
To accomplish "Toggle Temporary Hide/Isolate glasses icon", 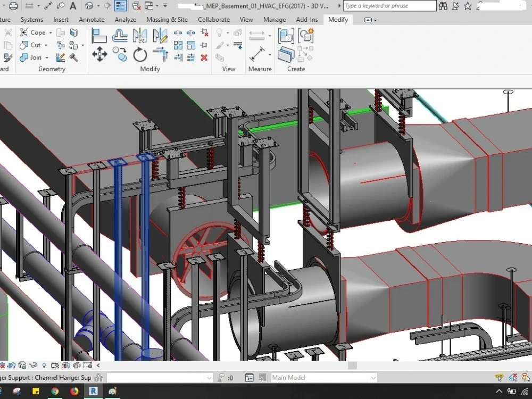I will pyautogui.click(x=33, y=365).
